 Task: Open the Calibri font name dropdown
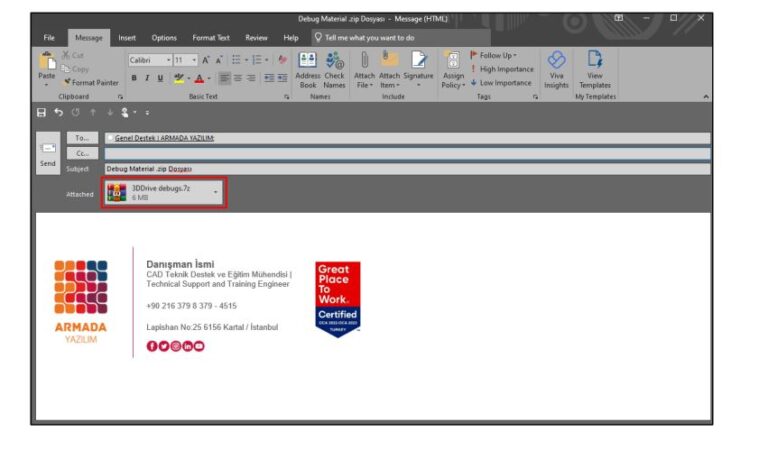(146, 60)
